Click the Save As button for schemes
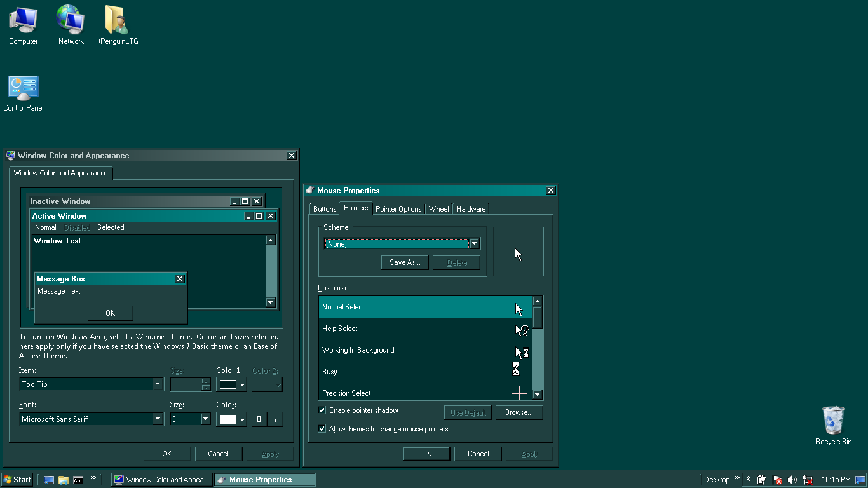 coord(405,262)
